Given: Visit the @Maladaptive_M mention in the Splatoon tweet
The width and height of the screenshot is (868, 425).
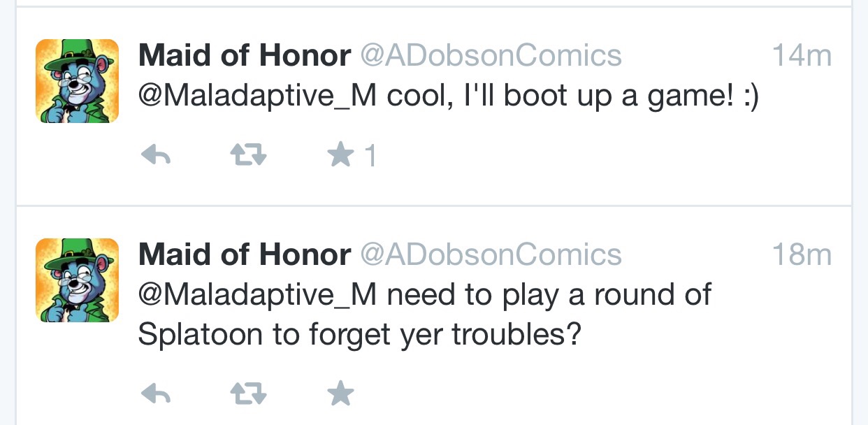Looking at the screenshot, I should click(257, 296).
